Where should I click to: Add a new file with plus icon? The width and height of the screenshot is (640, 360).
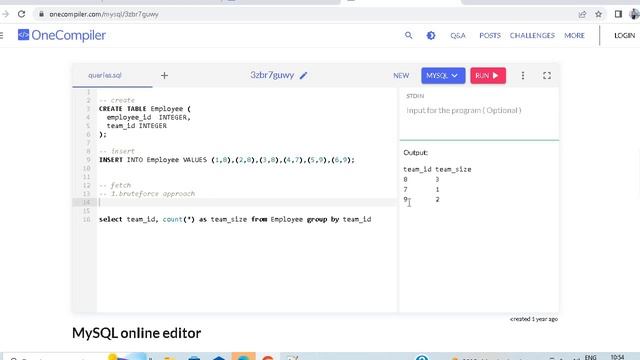point(164,76)
